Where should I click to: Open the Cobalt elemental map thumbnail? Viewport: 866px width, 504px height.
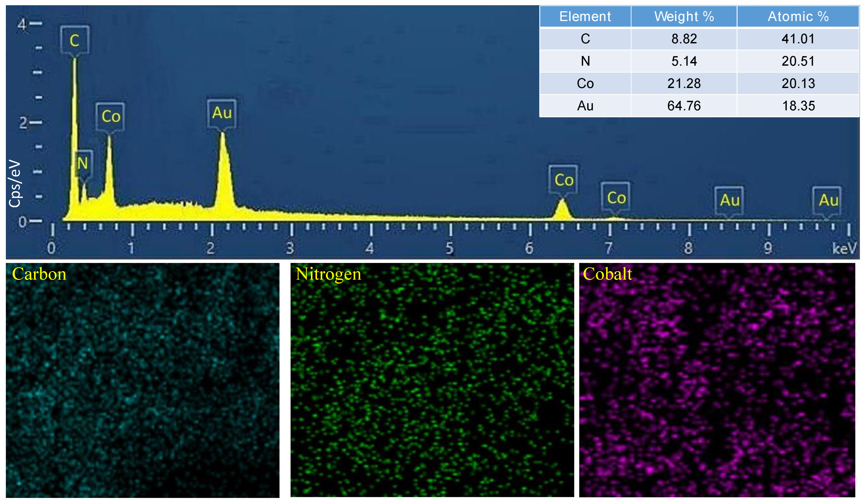[x=717, y=380]
